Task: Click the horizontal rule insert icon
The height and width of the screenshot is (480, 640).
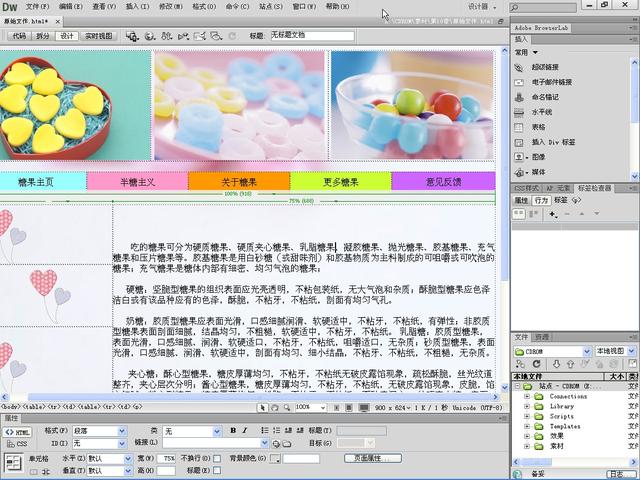Action: 519,112
